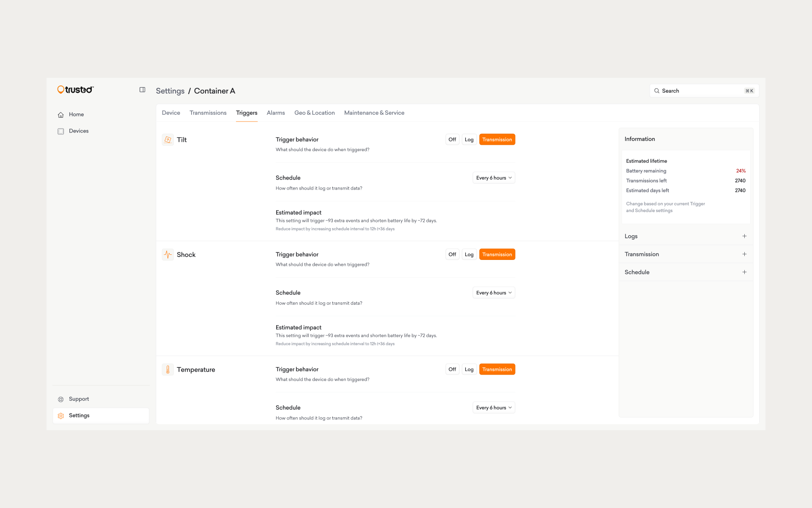
Task: Click the trusted logo
Action: click(76, 89)
